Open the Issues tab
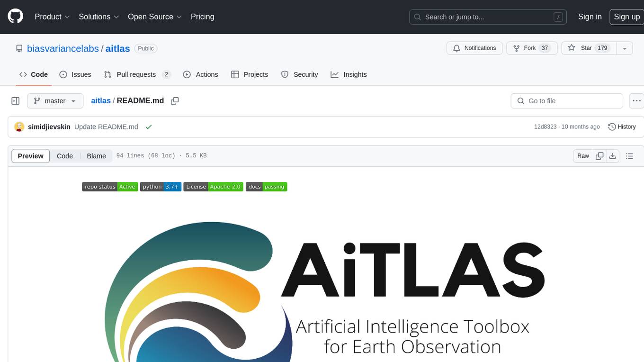The image size is (644, 362). tap(75, 74)
